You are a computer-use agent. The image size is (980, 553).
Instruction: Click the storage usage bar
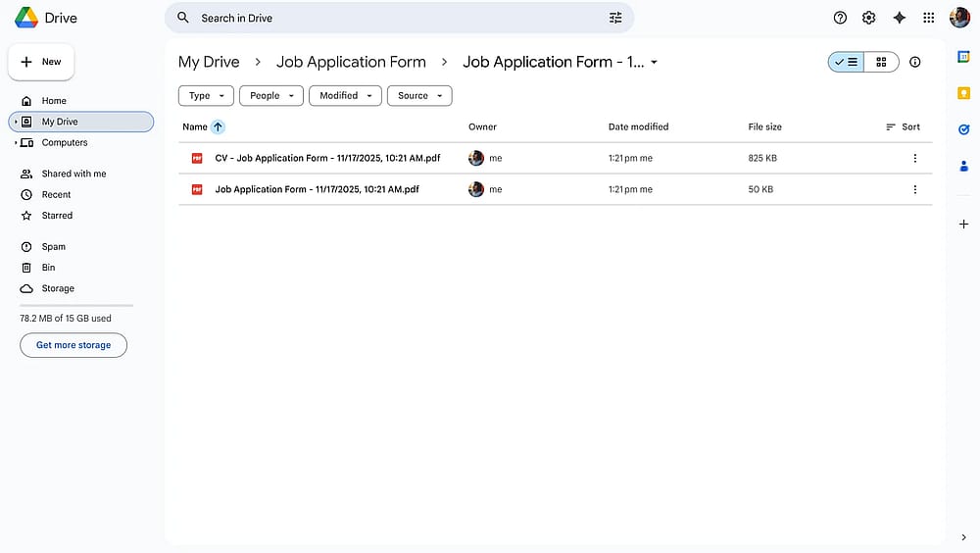point(76,305)
